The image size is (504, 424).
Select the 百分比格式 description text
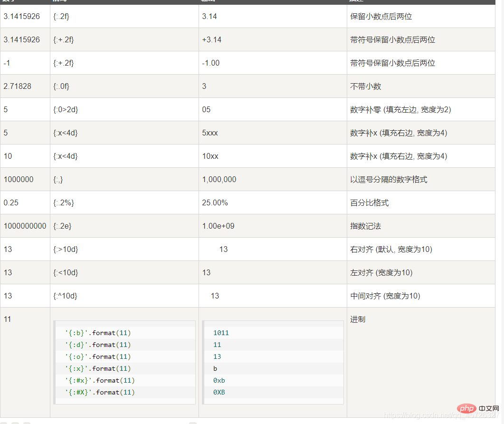coord(369,202)
